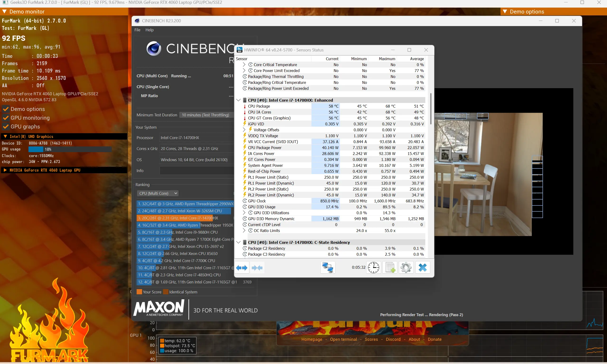Click the Identical System legend swatch
Image resolution: width=607 pixels, height=364 pixels.
click(x=166, y=292)
